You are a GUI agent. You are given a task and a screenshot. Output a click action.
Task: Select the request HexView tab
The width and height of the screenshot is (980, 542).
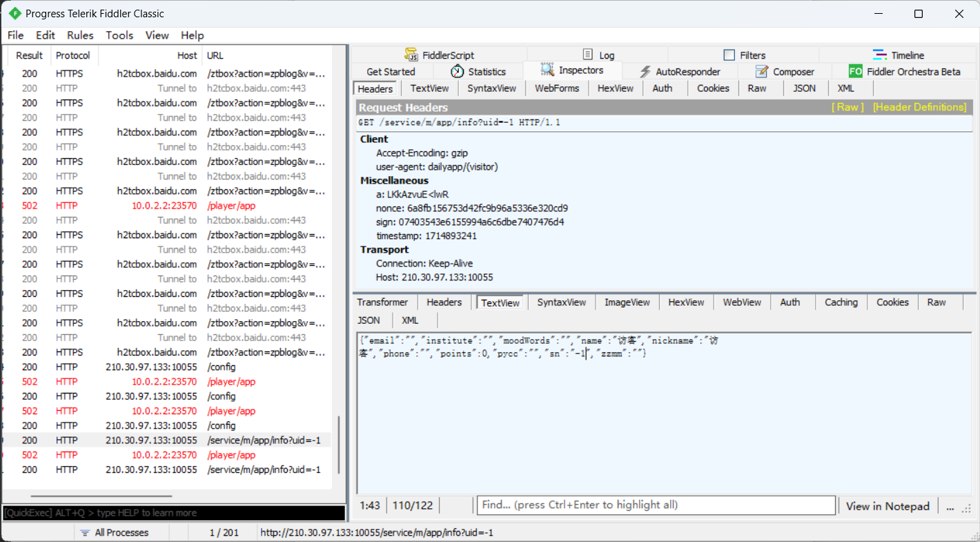tap(615, 88)
